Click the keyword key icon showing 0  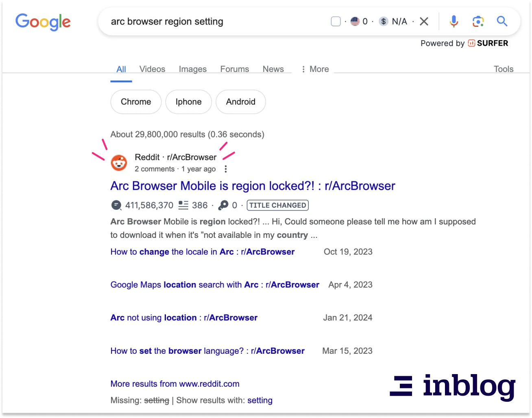[223, 205]
